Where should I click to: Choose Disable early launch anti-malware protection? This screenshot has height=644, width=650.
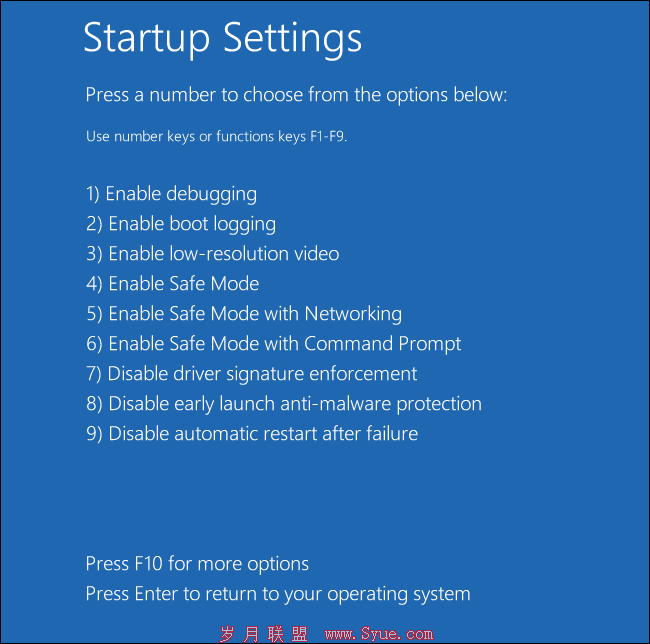click(284, 404)
